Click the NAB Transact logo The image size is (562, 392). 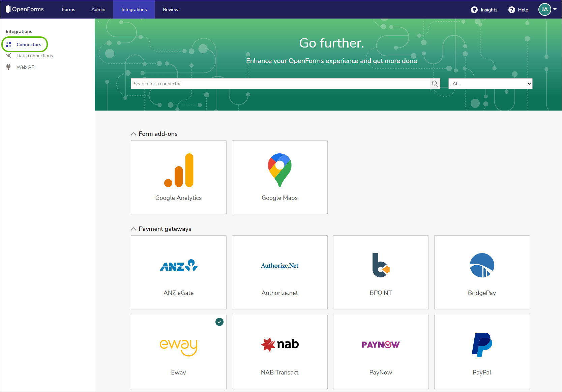pyautogui.click(x=280, y=344)
